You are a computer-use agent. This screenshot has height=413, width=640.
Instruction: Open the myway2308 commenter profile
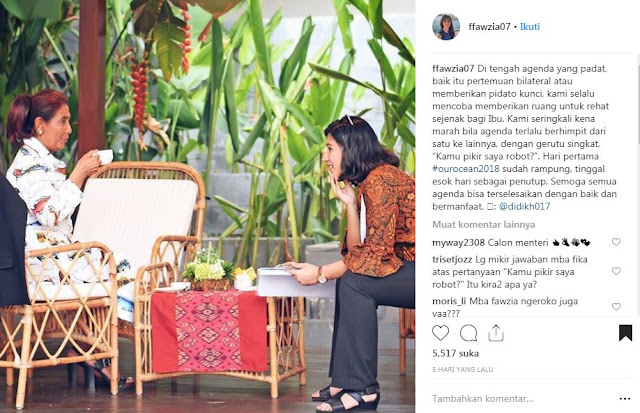459,243
